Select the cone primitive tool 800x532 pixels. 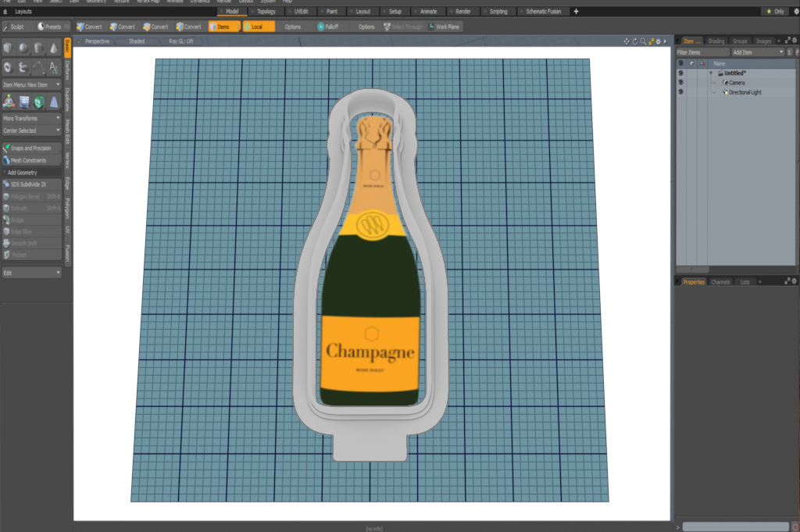[x=53, y=48]
